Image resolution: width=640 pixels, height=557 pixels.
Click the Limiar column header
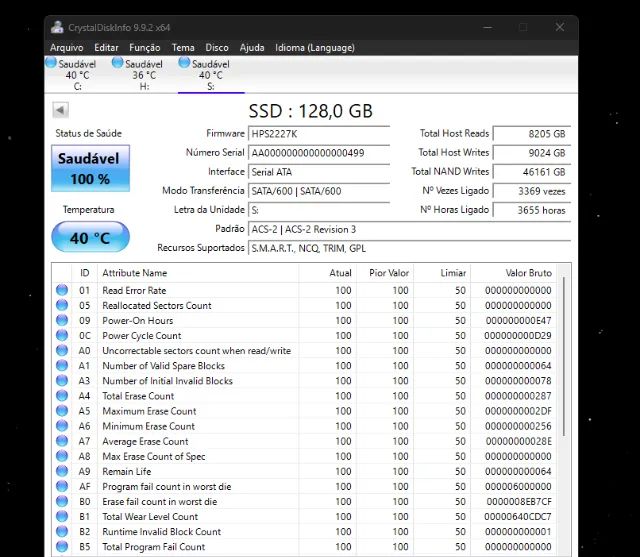click(x=442, y=273)
